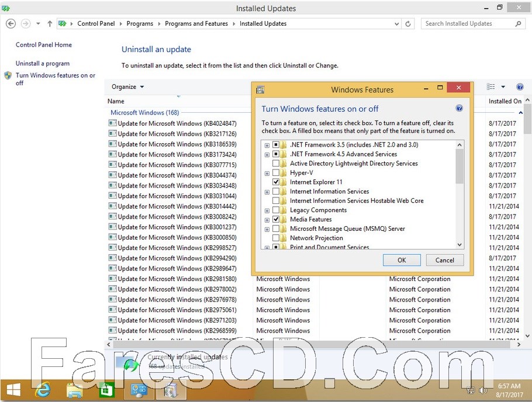Click the Legacy Components folder icon

click(284, 210)
